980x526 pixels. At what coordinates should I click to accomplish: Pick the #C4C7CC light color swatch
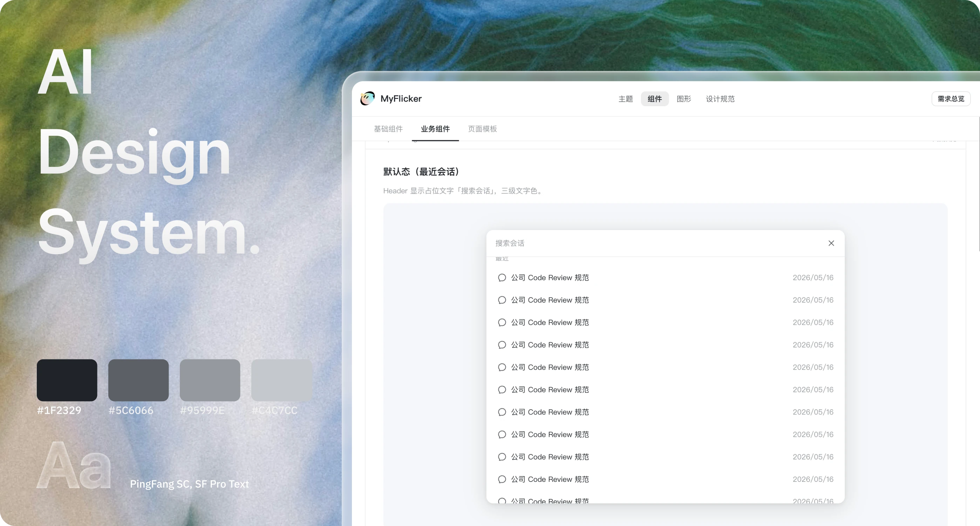pos(281,380)
